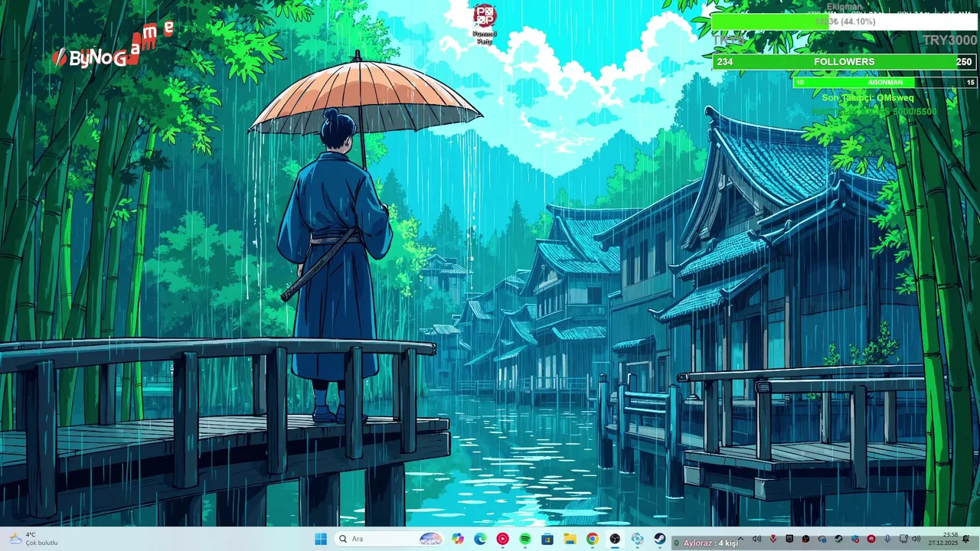This screenshot has height=551, width=980.
Task: Click the Ayloraz : 4 kişi overlay label
Action: pyautogui.click(x=711, y=543)
